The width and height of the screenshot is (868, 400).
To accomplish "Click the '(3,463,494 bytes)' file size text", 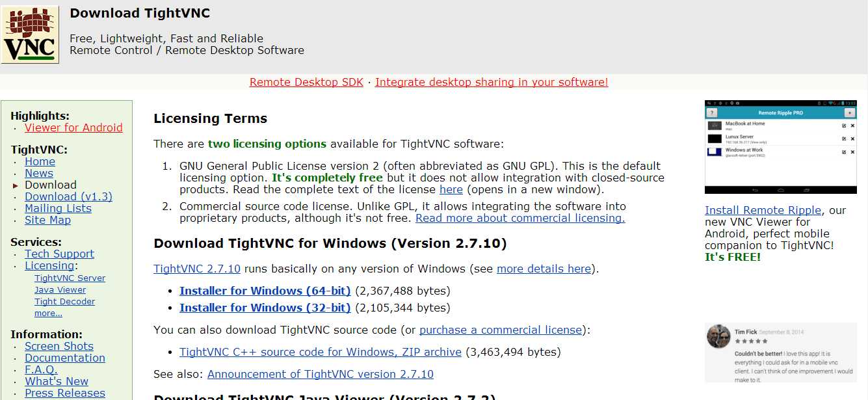I will tap(513, 352).
